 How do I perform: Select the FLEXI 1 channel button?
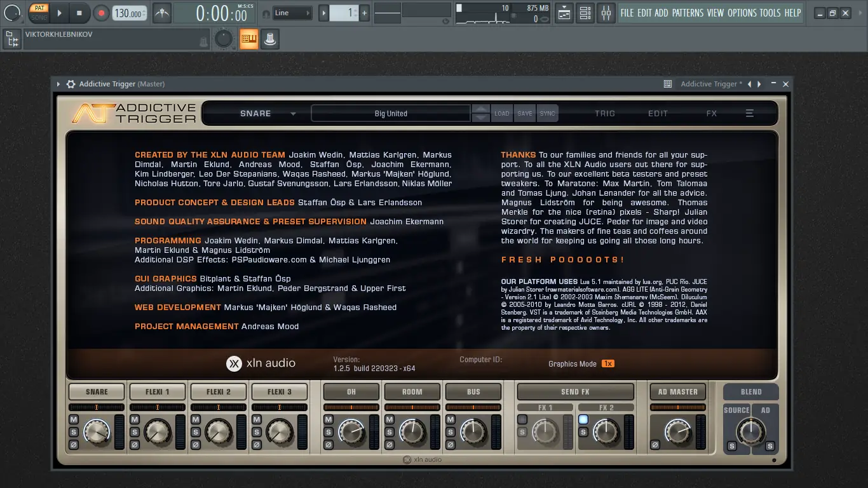click(158, 391)
